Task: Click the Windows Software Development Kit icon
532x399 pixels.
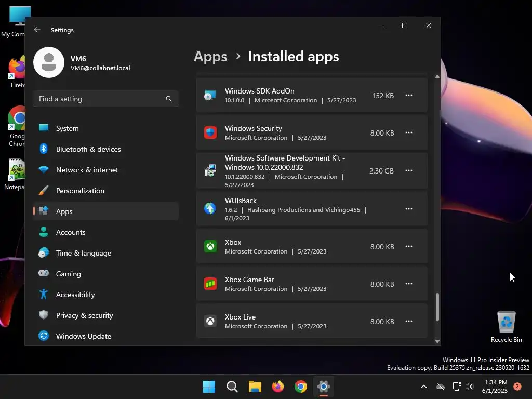Action: (x=210, y=170)
